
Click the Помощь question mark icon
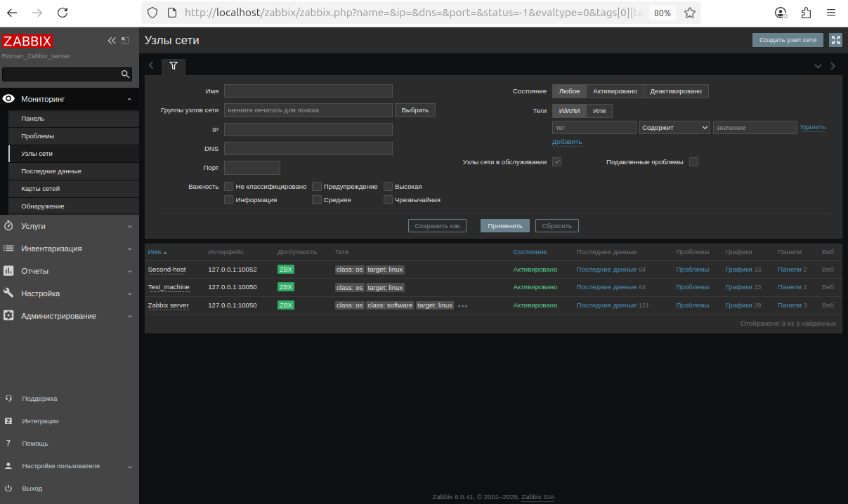click(8, 444)
